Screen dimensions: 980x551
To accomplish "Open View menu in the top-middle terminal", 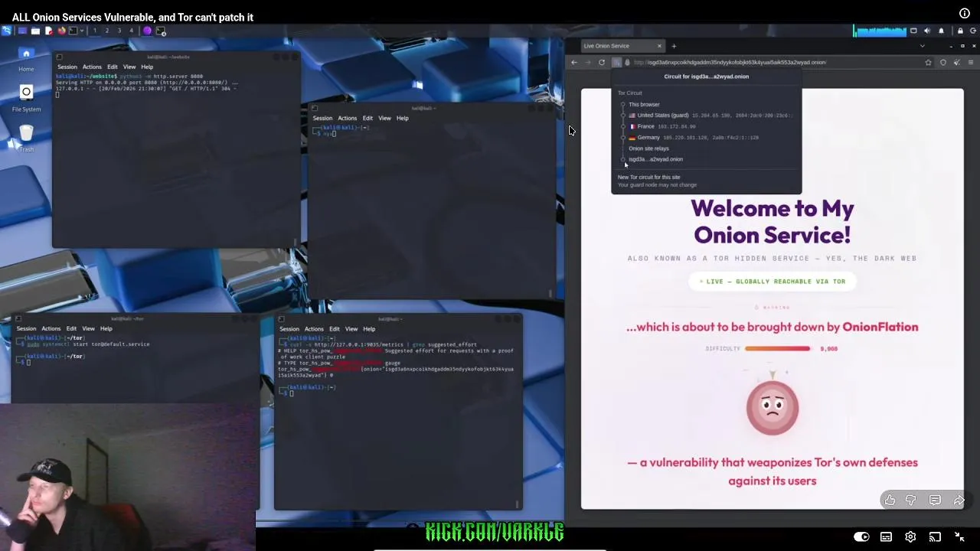I will pyautogui.click(x=384, y=118).
